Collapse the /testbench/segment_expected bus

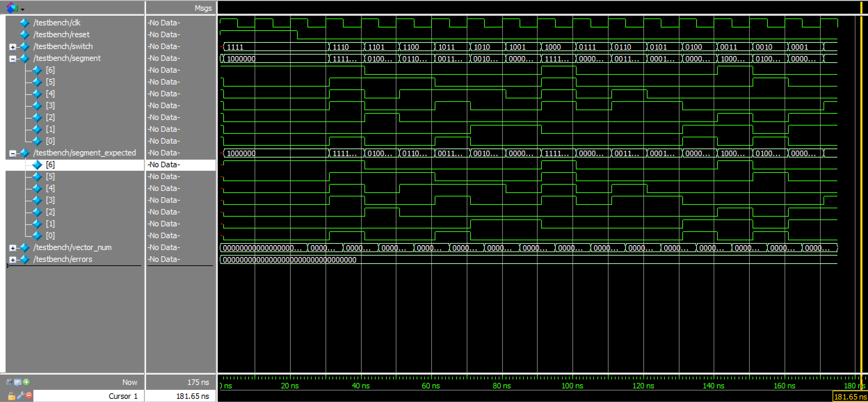[13, 153]
